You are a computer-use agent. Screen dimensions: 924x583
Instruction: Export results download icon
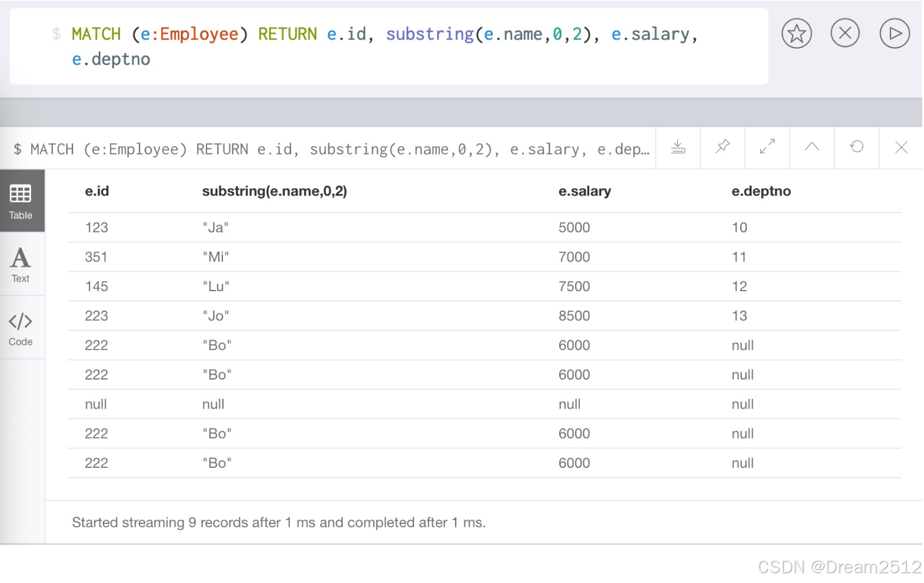[x=678, y=147]
